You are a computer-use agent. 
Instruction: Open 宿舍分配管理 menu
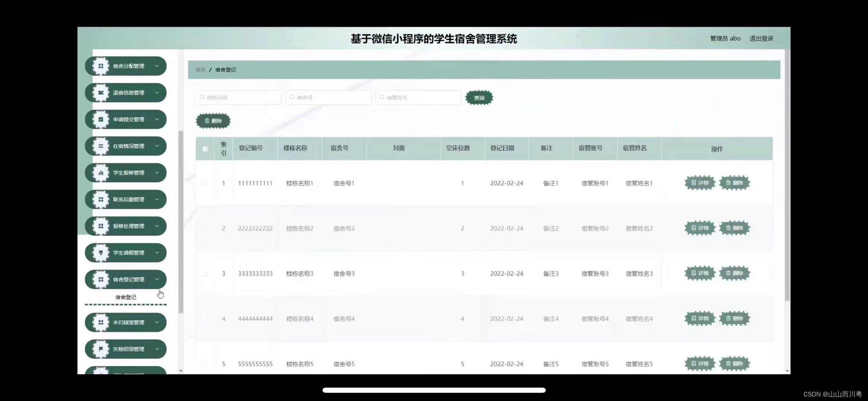click(125, 66)
